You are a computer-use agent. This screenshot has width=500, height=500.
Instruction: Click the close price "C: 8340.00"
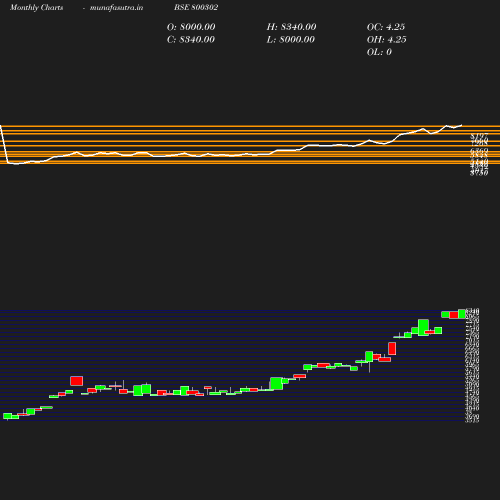click(x=191, y=39)
